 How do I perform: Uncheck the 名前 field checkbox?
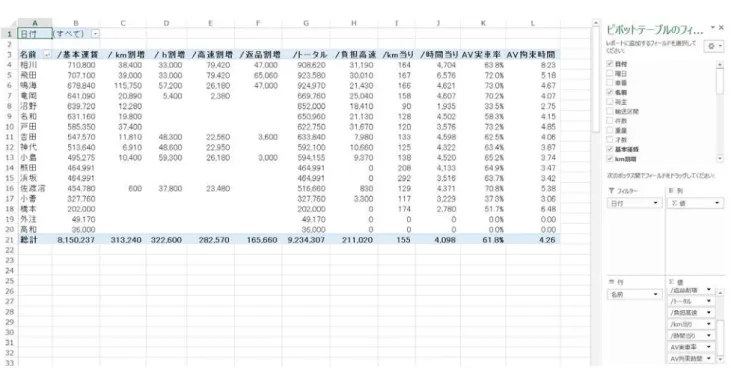click(609, 92)
